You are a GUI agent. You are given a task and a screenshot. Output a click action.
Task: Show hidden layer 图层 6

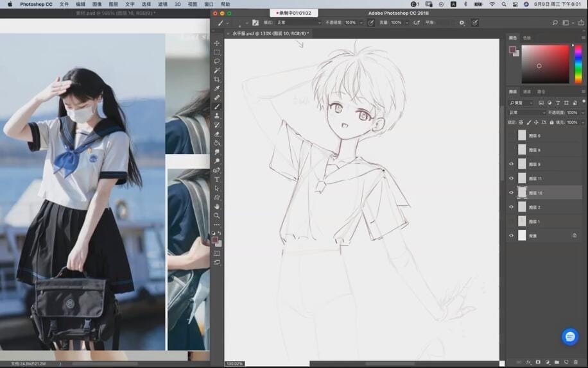pyautogui.click(x=511, y=136)
